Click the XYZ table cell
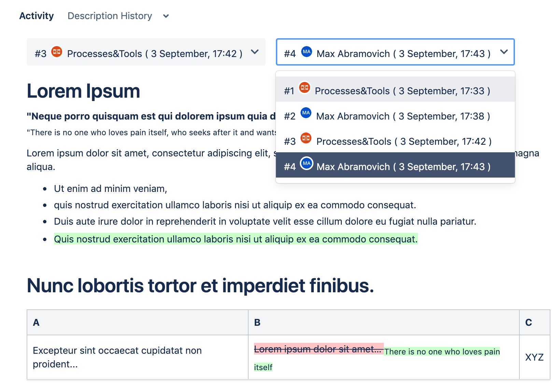 tap(534, 357)
